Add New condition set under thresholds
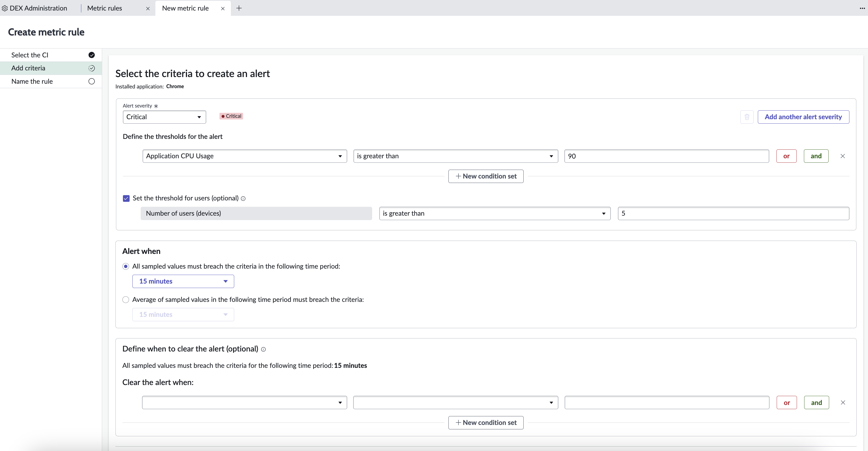Image resolution: width=868 pixels, height=451 pixels. [x=486, y=176]
